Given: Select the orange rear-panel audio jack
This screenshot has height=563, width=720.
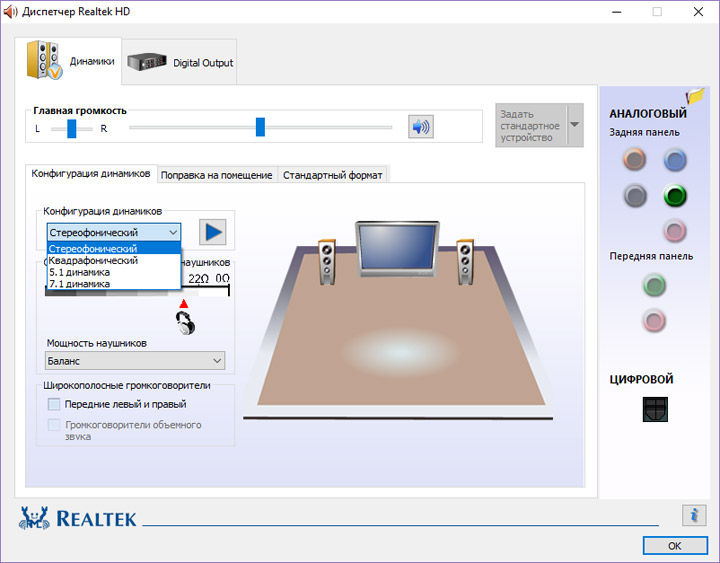Looking at the screenshot, I should click(635, 160).
